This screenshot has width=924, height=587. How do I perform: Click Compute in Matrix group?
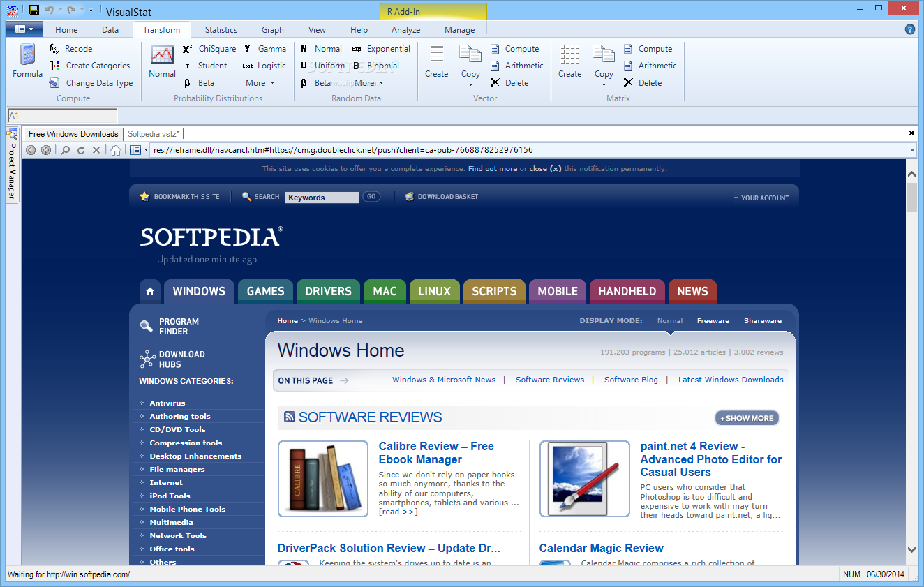(x=648, y=49)
